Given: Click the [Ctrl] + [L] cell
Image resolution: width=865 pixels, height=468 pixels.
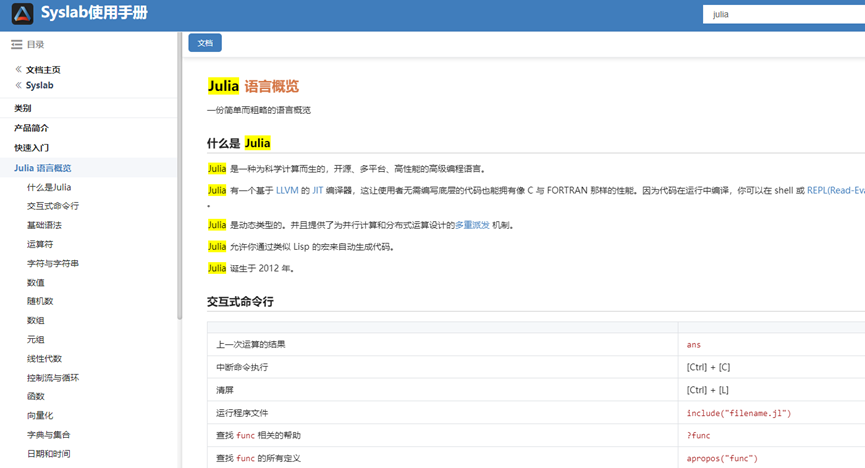Looking at the screenshot, I should coord(707,390).
